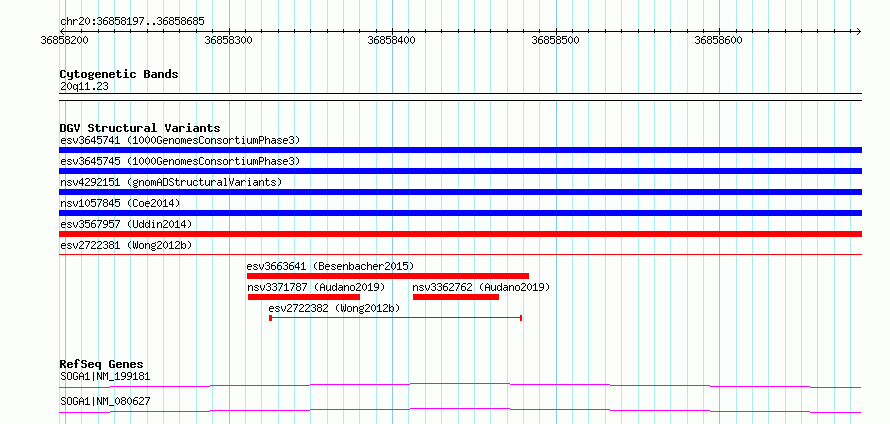Screen dimensions: 890x424
Task: Select the SOGA1|NM_199181 magenta gene track line
Action: (x=460, y=385)
